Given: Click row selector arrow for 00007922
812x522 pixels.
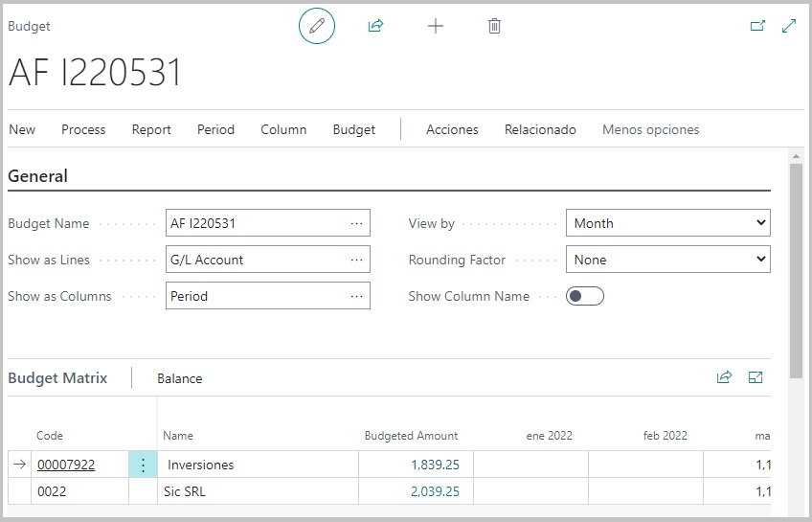Looking at the screenshot, I should point(20,465).
